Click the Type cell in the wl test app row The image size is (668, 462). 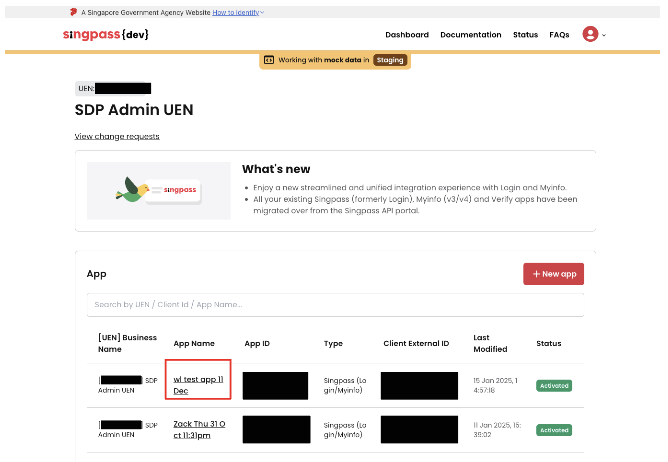click(345, 385)
